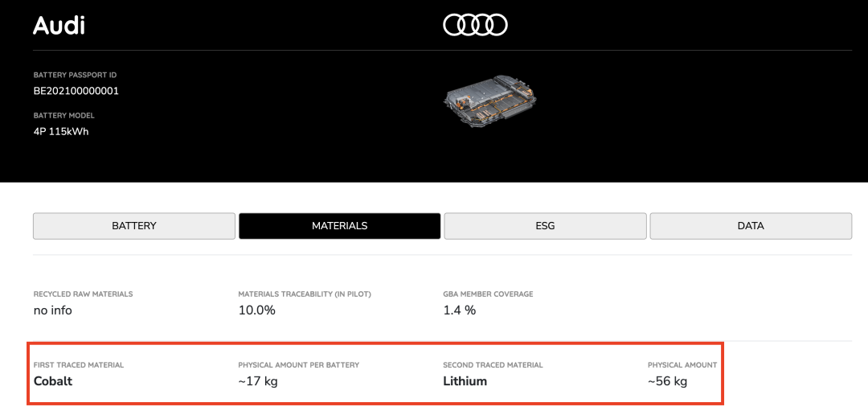Switch to the ESG tab
868x411 pixels.
[545, 226]
